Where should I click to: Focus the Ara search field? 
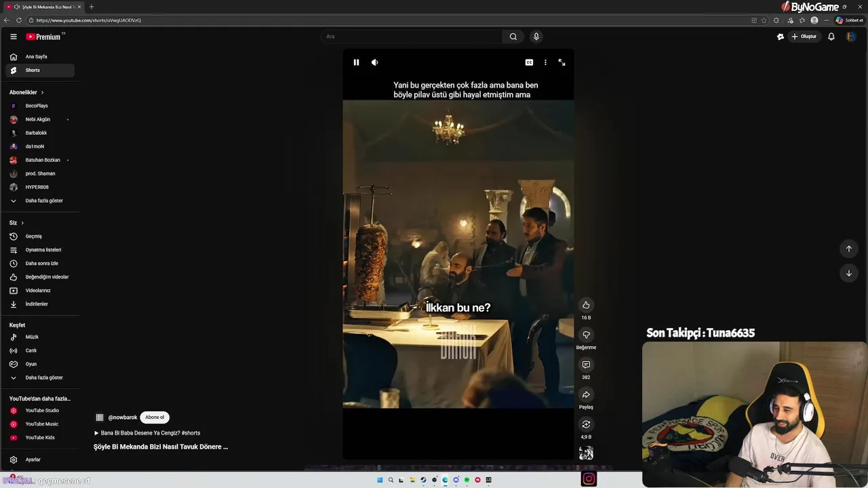click(x=412, y=37)
